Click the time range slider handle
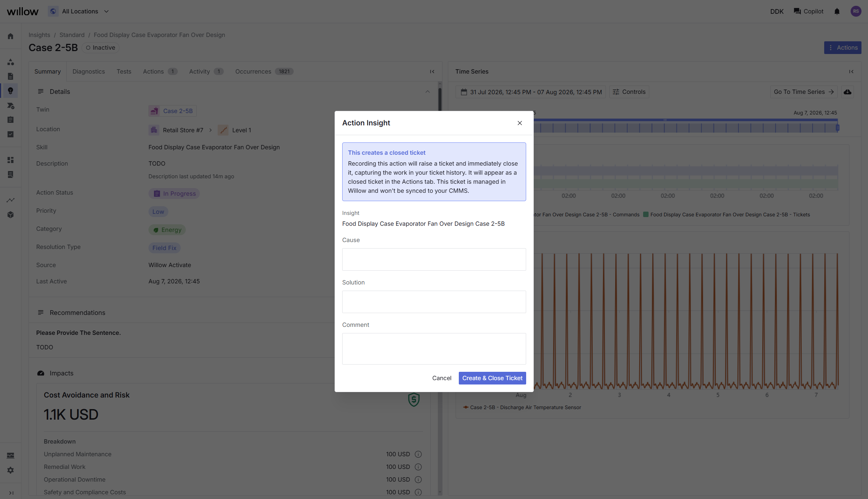The height and width of the screenshot is (499, 868). pyautogui.click(x=838, y=128)
